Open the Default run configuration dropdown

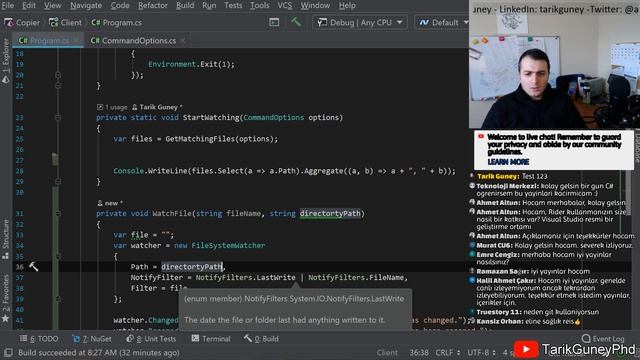pyautogui.click(x=443, y=22)
